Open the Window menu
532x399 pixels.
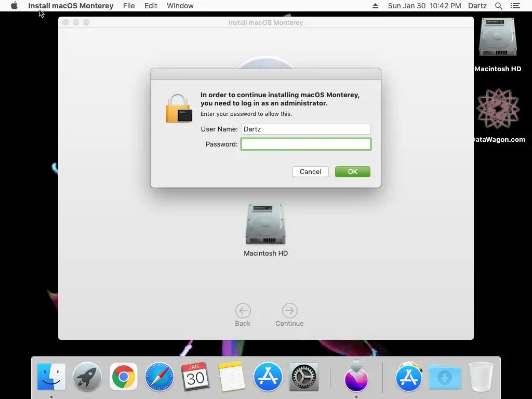(180, 6)
